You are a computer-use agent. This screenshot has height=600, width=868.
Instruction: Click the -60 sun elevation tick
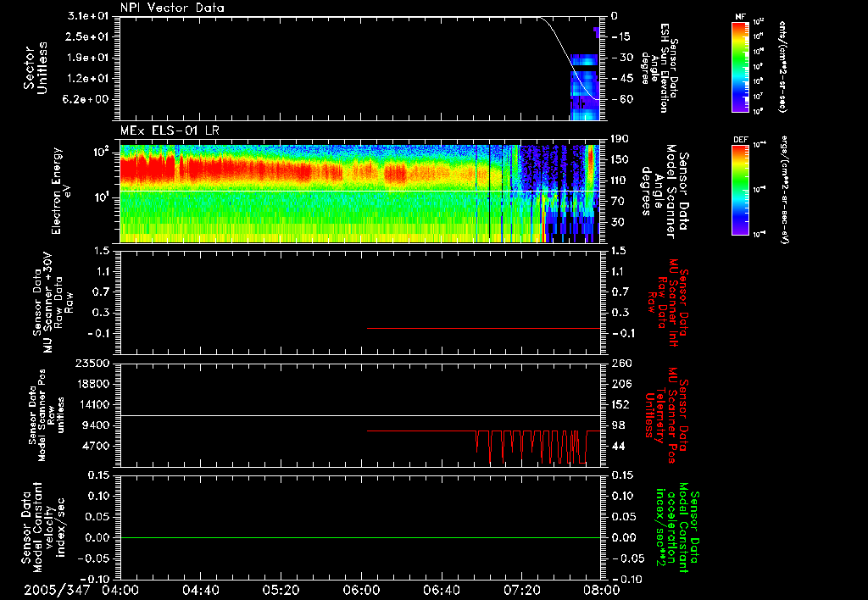pos(621,99)
